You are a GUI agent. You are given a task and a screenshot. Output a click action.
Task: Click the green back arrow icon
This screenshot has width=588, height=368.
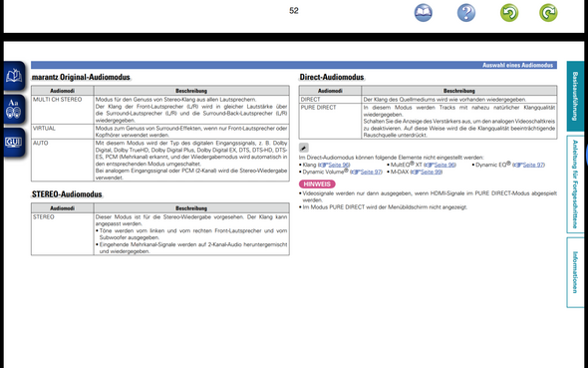(509, 13)
